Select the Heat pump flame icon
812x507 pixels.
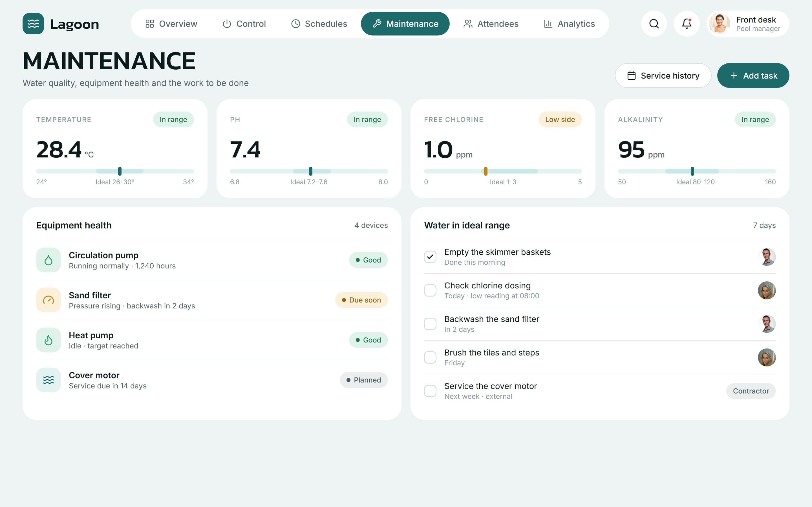[48, 340]
